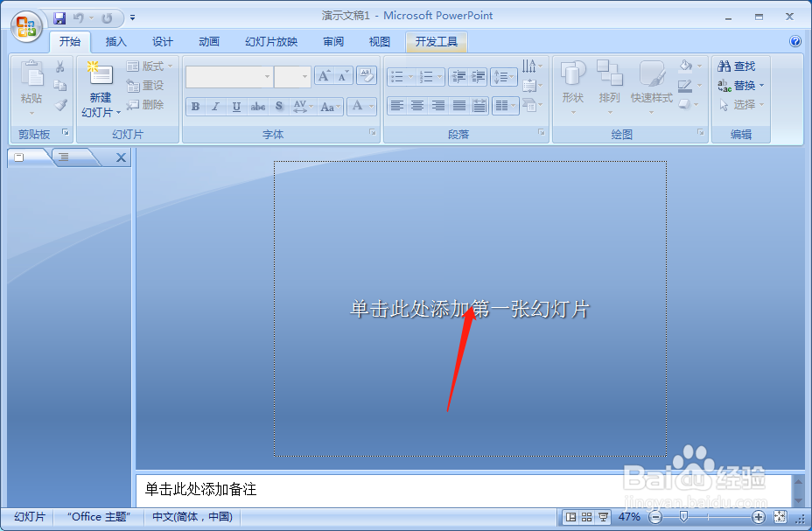Undo the last action in Quick Access toolbar
Screen dimensions: 812x531
coord(79,18)
